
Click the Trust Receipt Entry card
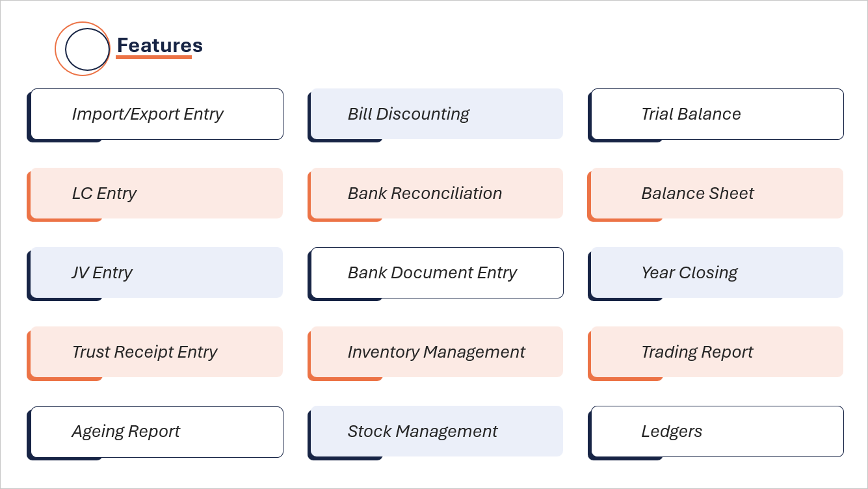[157, 352]
